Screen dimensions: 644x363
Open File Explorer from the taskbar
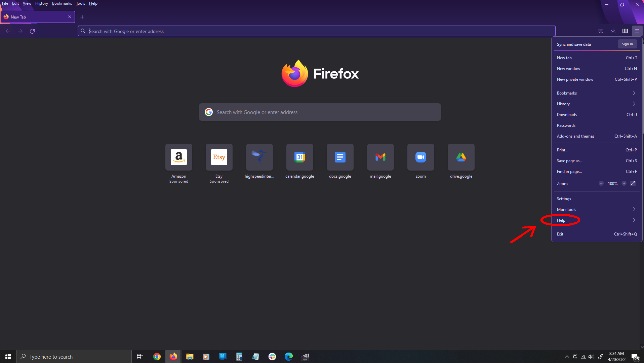tap(190, 357)
